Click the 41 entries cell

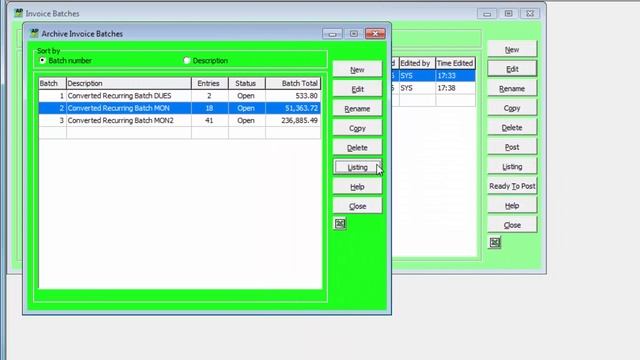tap(209, 120)
